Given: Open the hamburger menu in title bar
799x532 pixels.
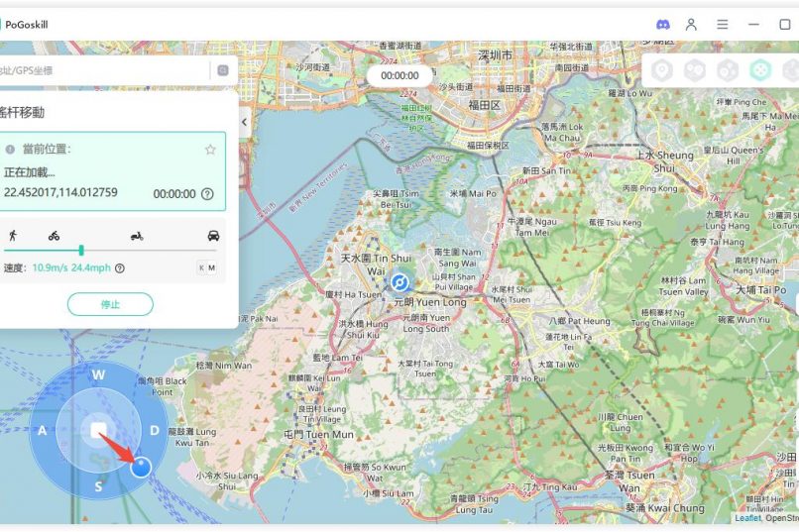Looking at the screenshot, I should [723, 24].
